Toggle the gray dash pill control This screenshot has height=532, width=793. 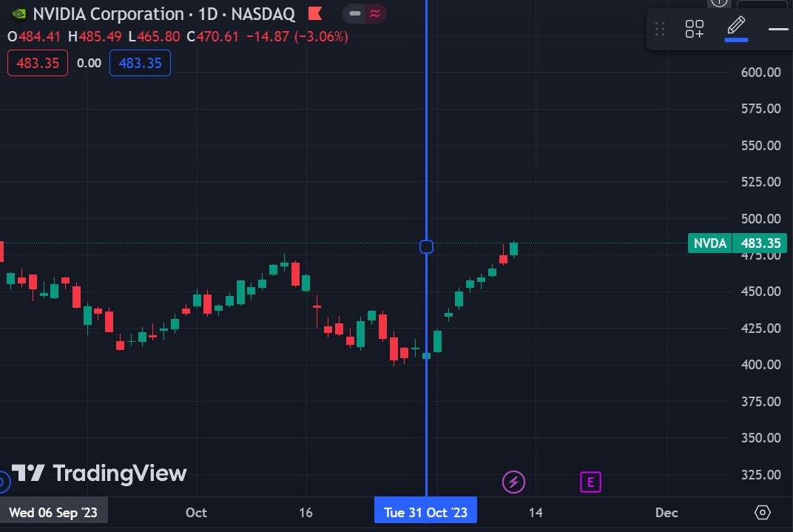[x=355, y=13]
